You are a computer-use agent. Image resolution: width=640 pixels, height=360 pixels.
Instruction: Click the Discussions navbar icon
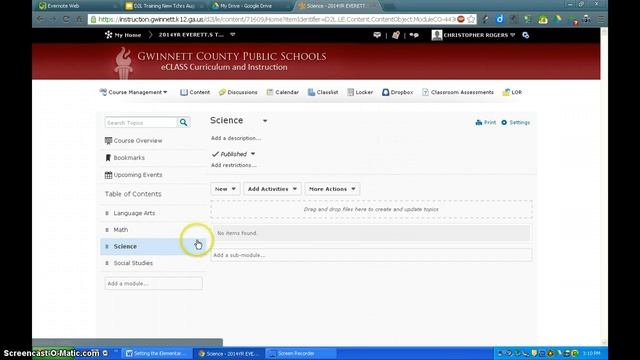(222, 92)
